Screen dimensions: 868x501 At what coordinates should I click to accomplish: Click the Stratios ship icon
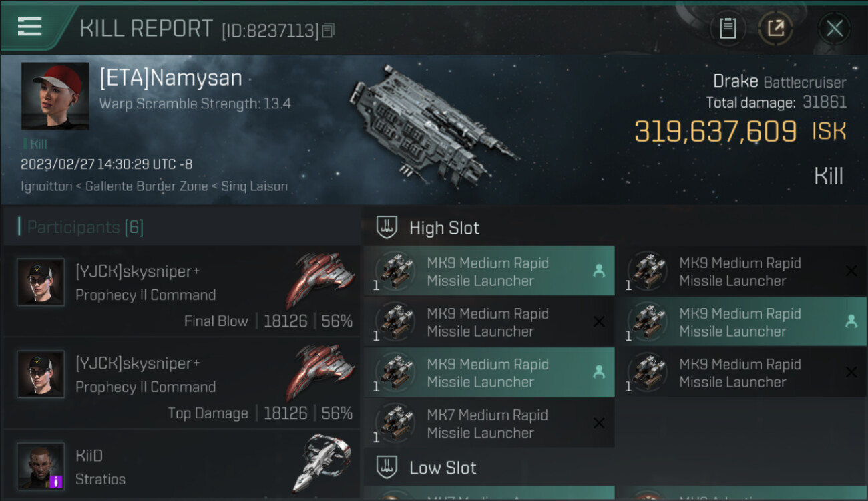(322, 462)
